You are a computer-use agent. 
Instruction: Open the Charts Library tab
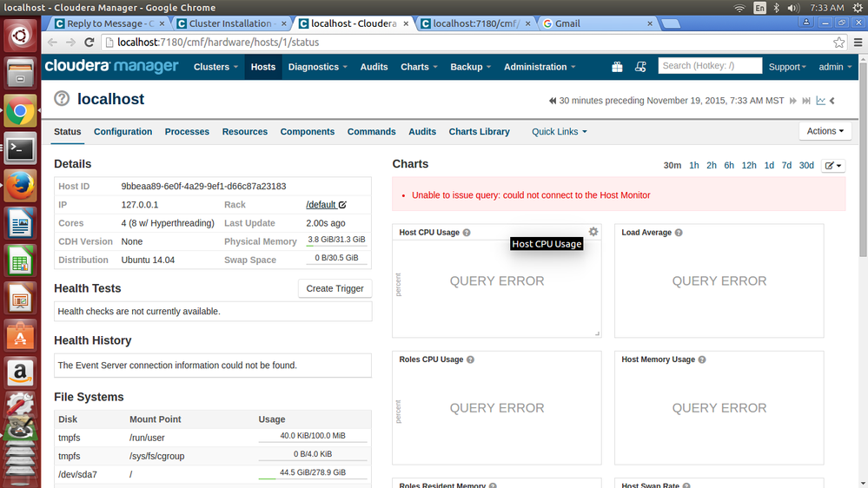[x=480, y=132]
